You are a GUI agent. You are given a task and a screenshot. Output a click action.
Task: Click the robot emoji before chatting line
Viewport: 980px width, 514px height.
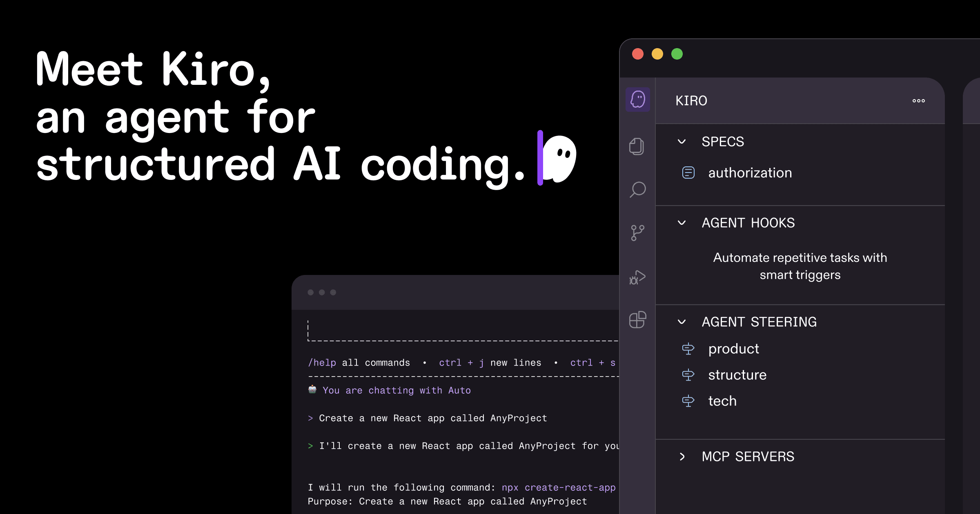[x=312, y=390]
